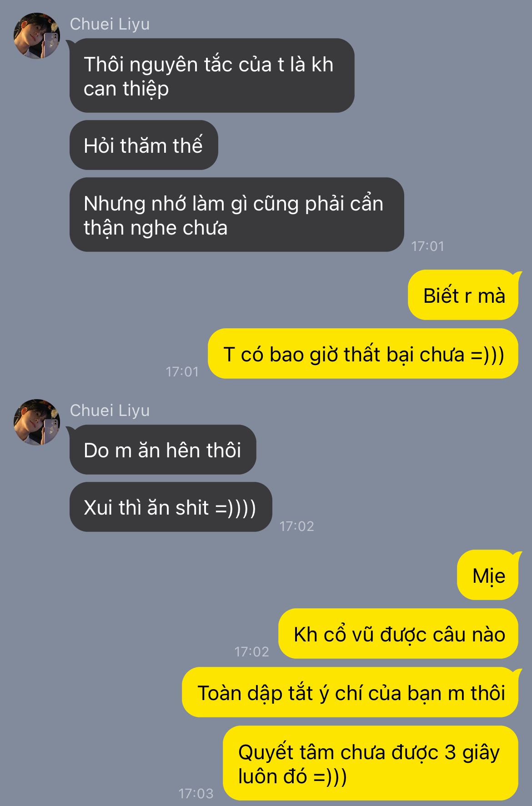Select 'Quyết tâm chưa được 3 giây' message
Screen dimensions: 532x806
371,763
